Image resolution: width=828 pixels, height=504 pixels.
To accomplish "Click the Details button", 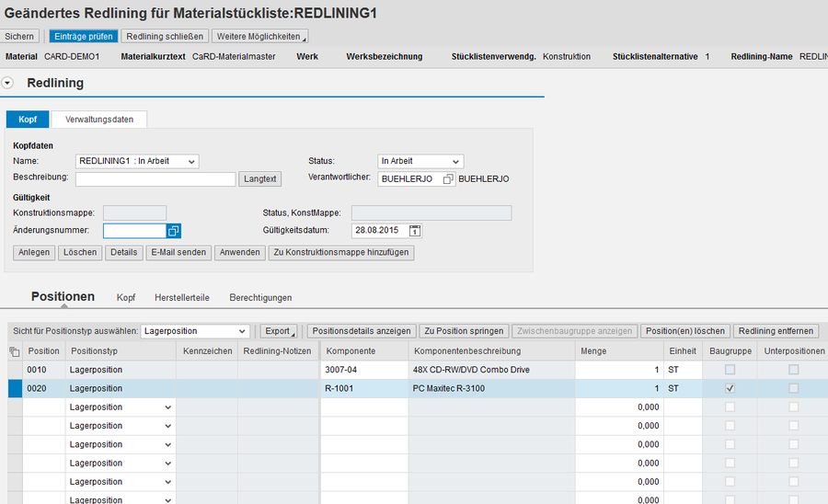I will [x=124, y=253].
